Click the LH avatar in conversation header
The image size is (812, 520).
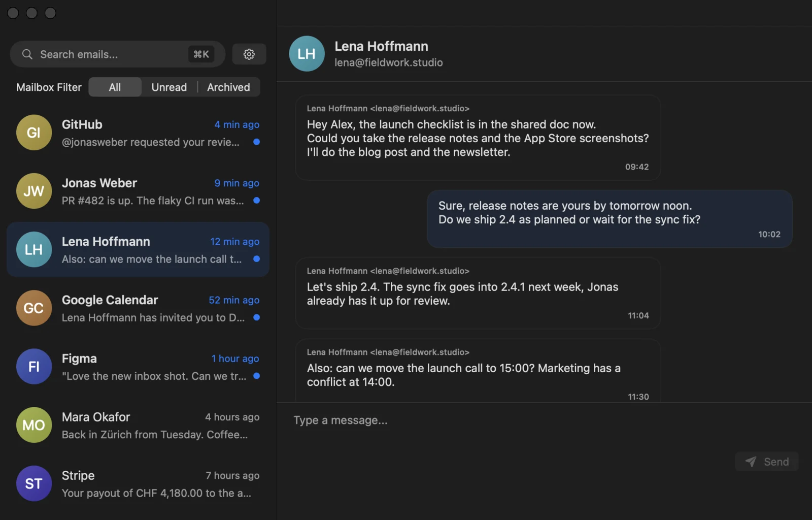click(307, 54)
